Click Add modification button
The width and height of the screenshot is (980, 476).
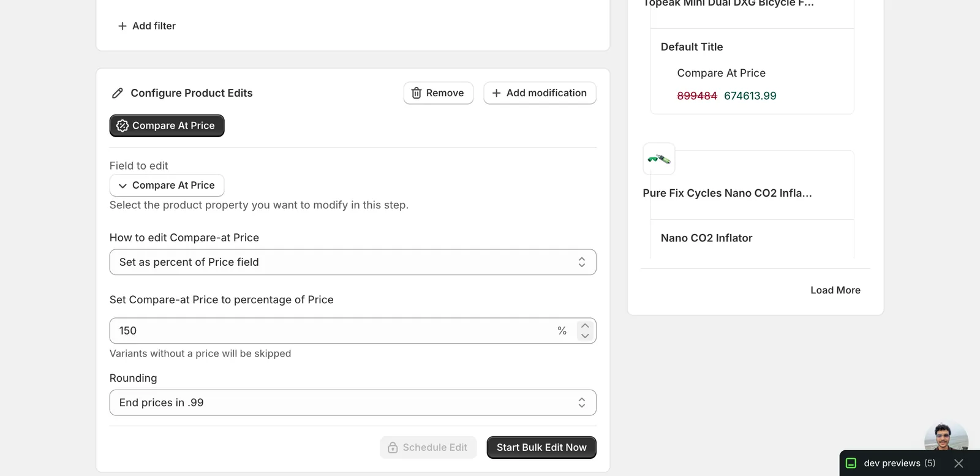coord(540,93)
